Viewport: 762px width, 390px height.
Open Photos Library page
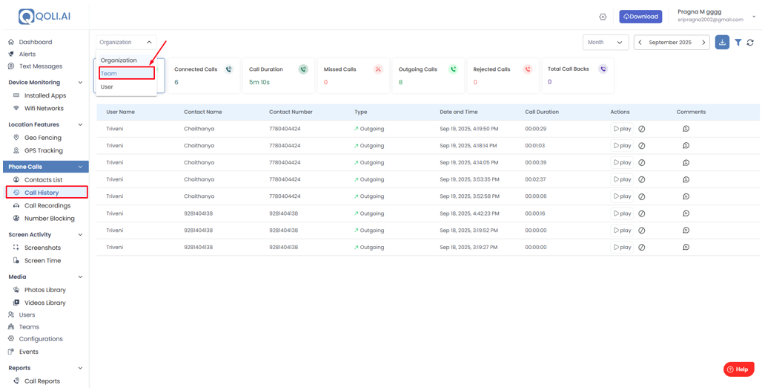coord(45,290)
